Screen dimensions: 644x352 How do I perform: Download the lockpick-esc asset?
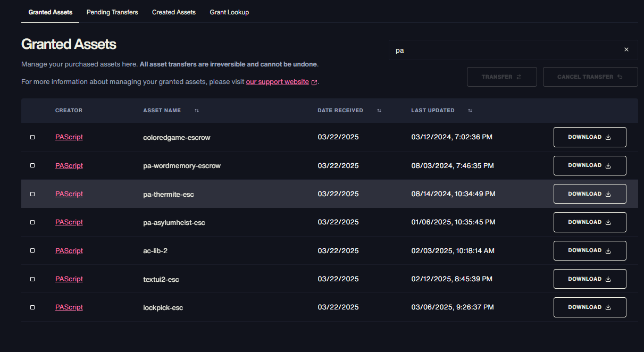[590, 307]
